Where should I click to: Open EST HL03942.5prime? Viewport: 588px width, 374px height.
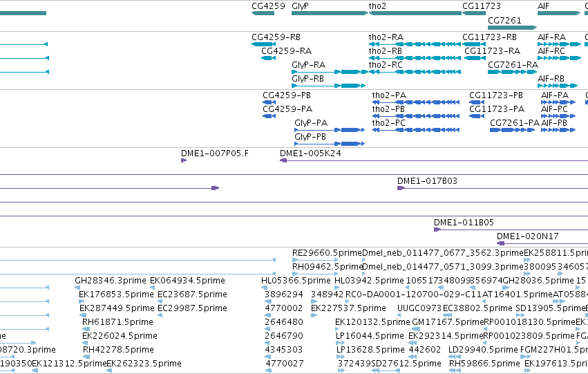pyautogui.click(x=336, y=288)
